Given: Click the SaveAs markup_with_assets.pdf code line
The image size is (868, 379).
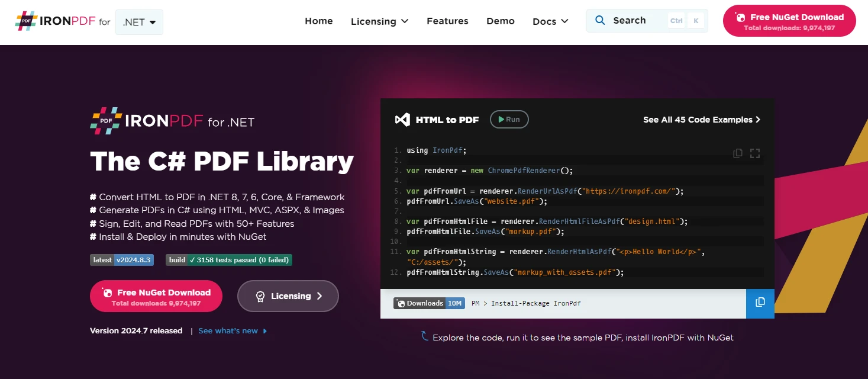Looking at the screenshot, I should pos(515,272).
